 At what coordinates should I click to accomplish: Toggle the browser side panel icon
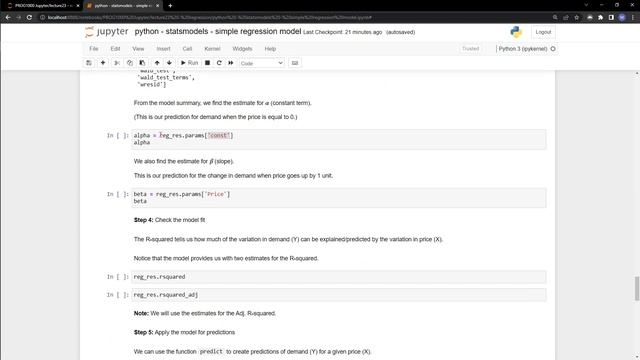pos(611,18)
